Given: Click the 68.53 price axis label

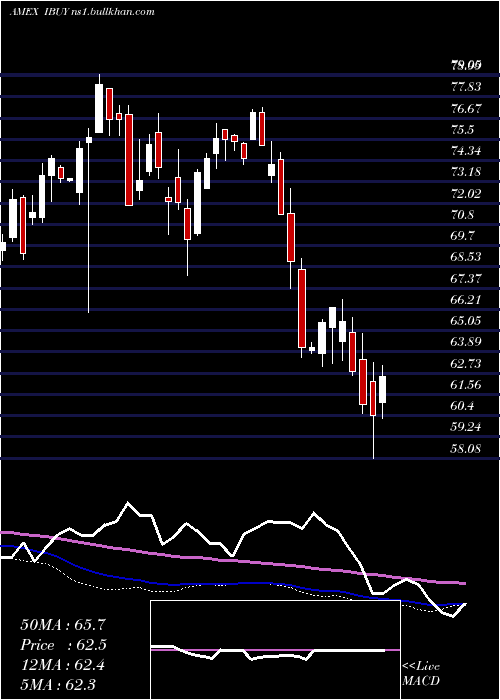Looking at the screenshot, I should click(x=466, y=257).
